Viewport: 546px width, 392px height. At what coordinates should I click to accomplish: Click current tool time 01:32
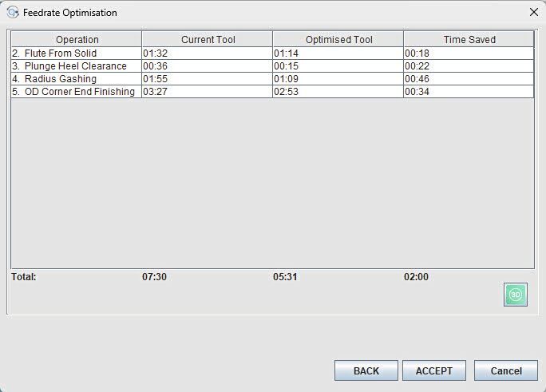coord(156,53)
